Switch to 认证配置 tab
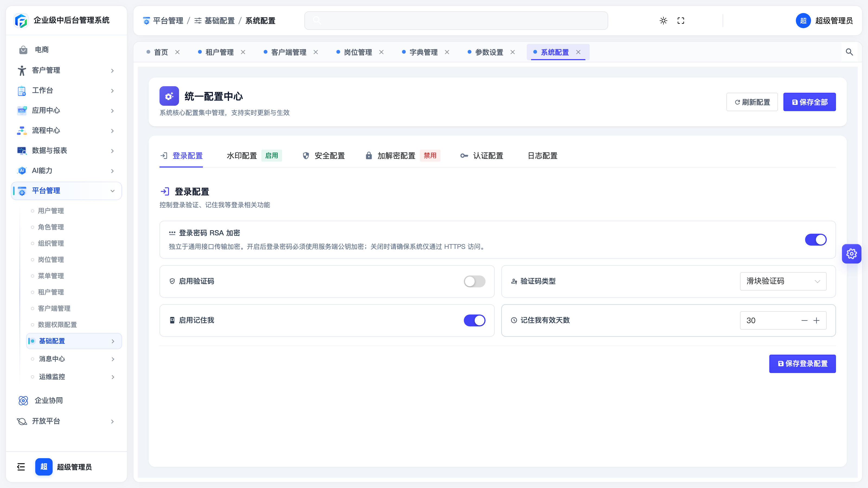The width and height of the screenshot is (868, 488). tap(482, 156)
